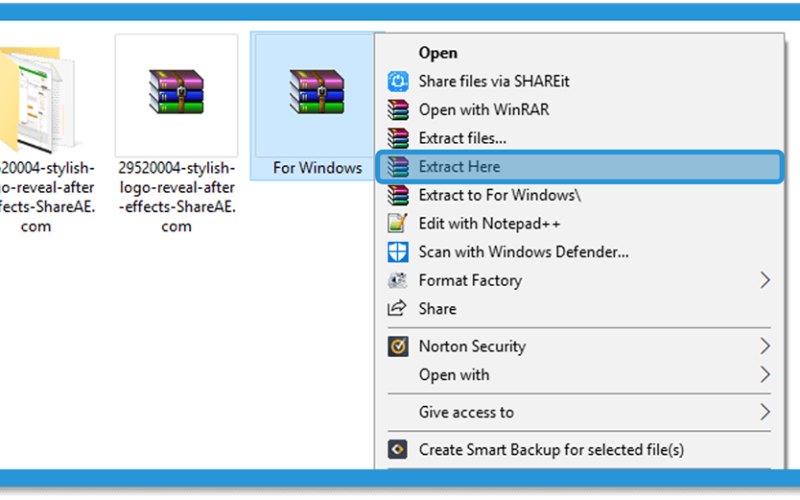Image resolution: width=800 pixels, height=500 pixels.
Task: Click the Norton Security checkmark icon
Action: pos(398,346)
